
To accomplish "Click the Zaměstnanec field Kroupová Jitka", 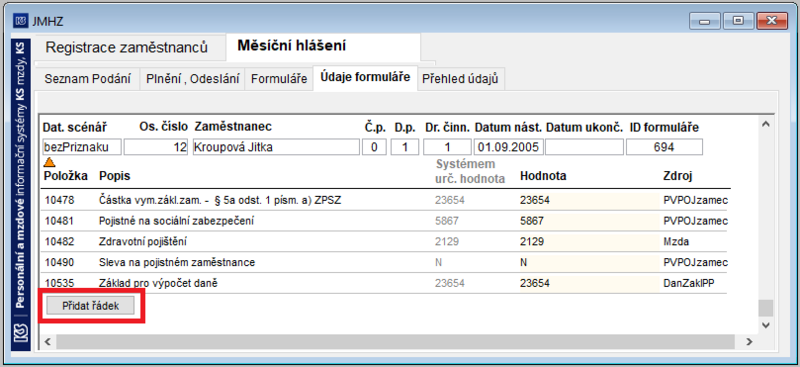I will 276,147.
